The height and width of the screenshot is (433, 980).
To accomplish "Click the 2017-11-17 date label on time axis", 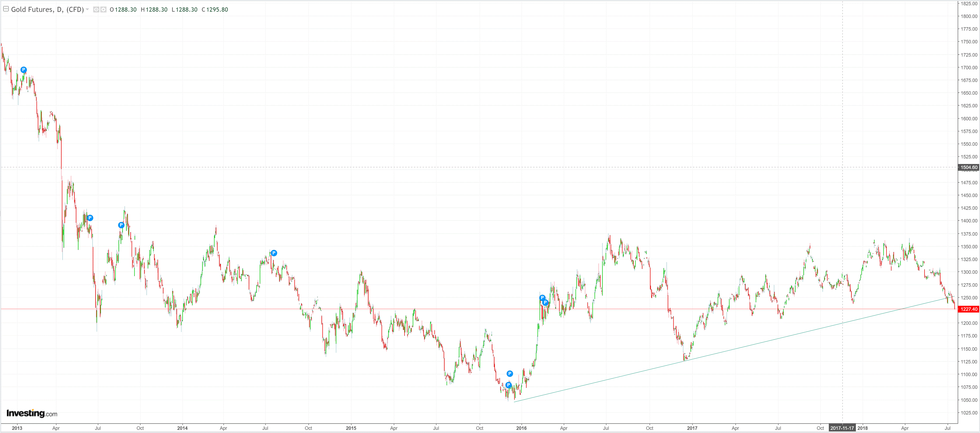I will 842,428.
